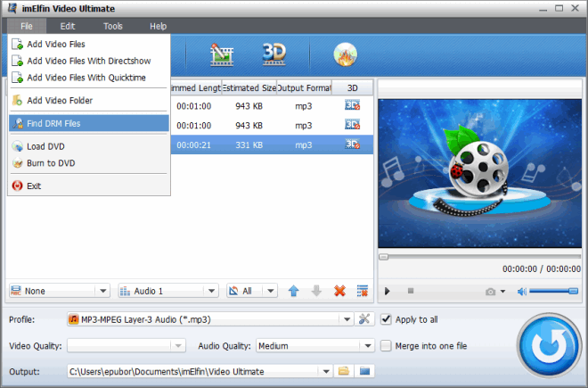Image resolution: width=588 pixels, height=388 pixels.
Task: Select Find DRM Files entry
Action: [x=89, y=123]
